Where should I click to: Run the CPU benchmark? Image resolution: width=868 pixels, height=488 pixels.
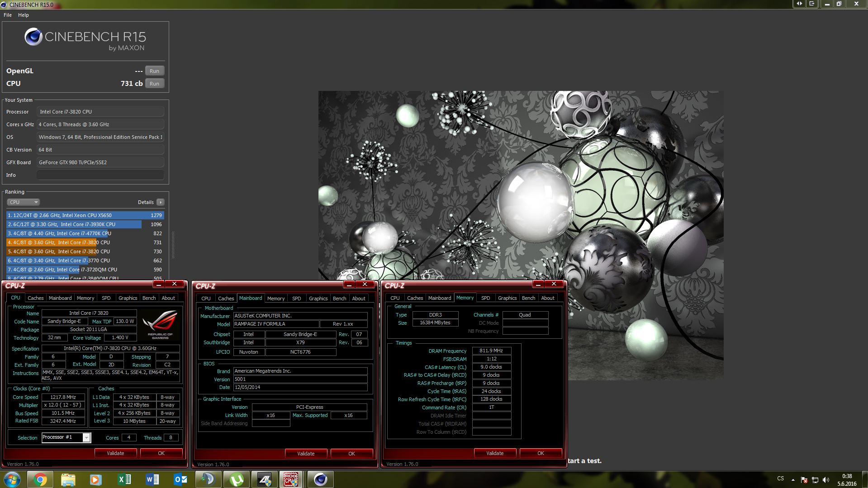pos(154,84)
